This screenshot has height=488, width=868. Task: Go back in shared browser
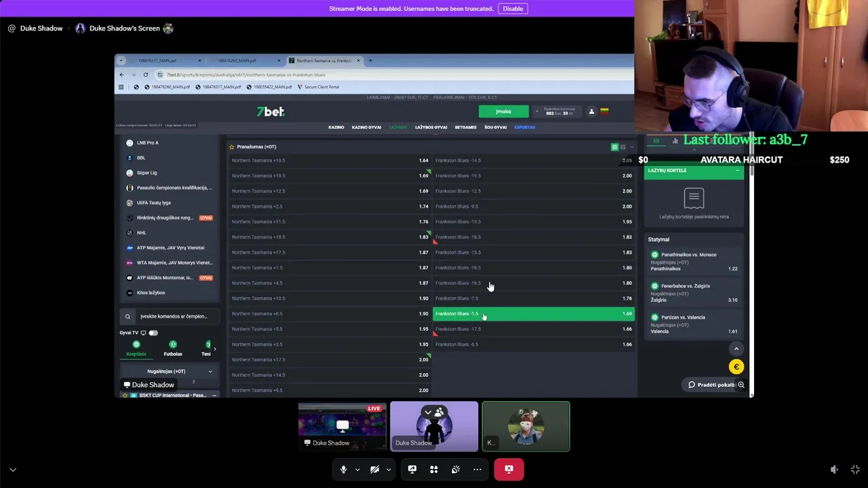(121, 75)
